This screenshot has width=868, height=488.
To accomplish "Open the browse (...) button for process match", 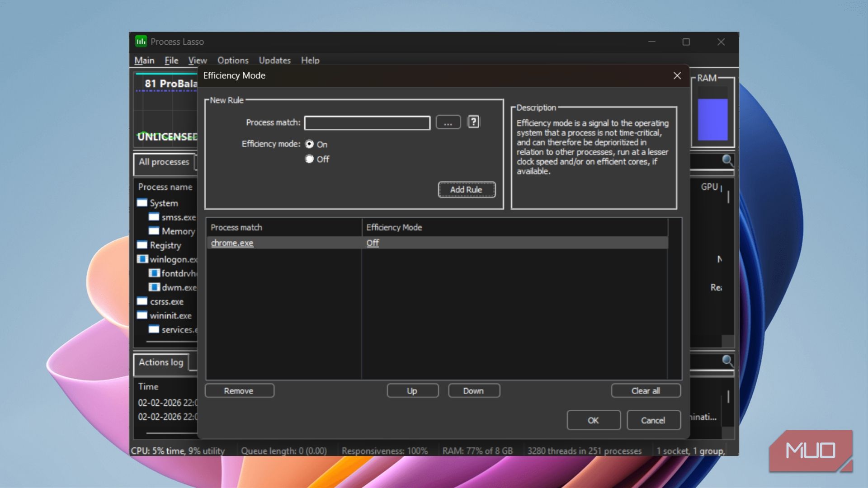I will 448,122.
